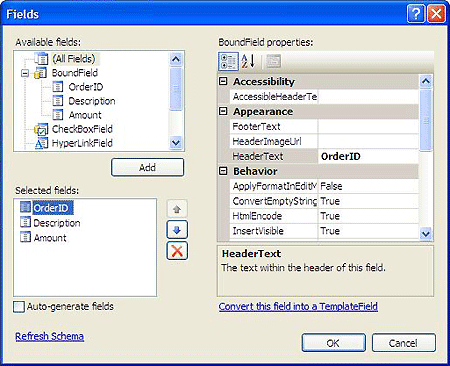Click property grid scrollbar down arrow
Viewport: 450px width, 366px height.
pyautogui.click(x=426, y=233)
